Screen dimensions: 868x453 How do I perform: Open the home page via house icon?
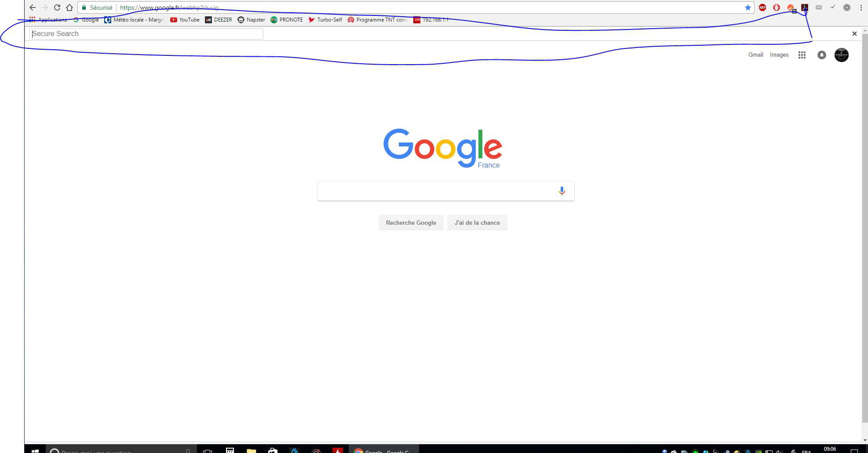coord(69,7)
